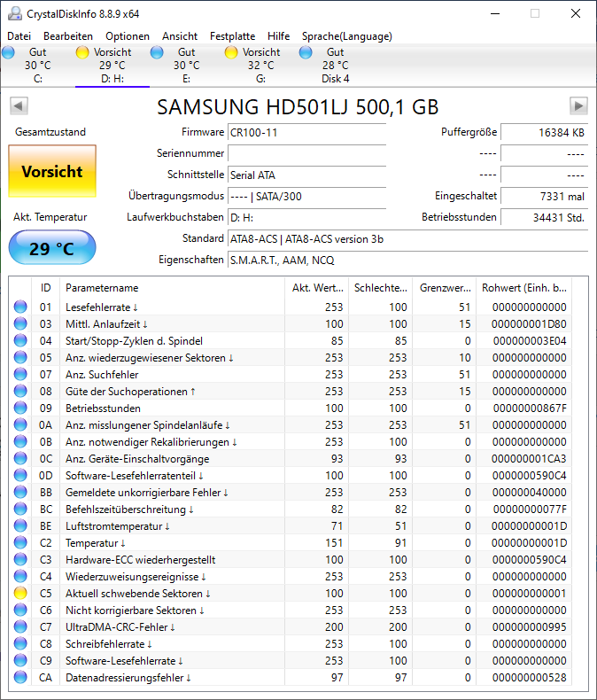The image size is (597, 700).
Task: Open the Festplatte menu
Action: tap(232, 36)
